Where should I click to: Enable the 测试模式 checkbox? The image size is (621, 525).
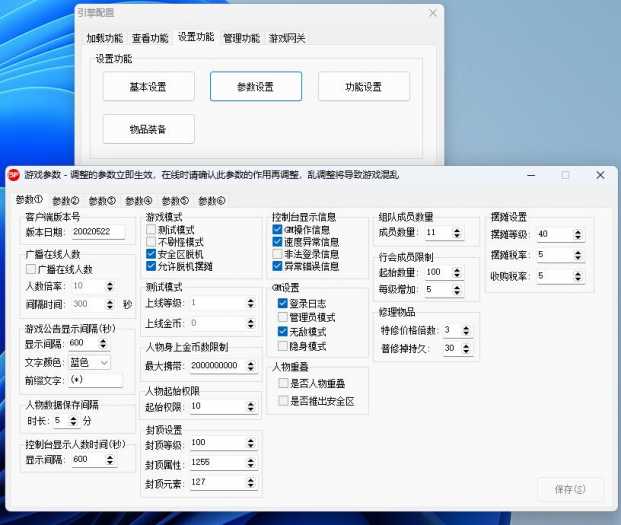tap(152, 230)
